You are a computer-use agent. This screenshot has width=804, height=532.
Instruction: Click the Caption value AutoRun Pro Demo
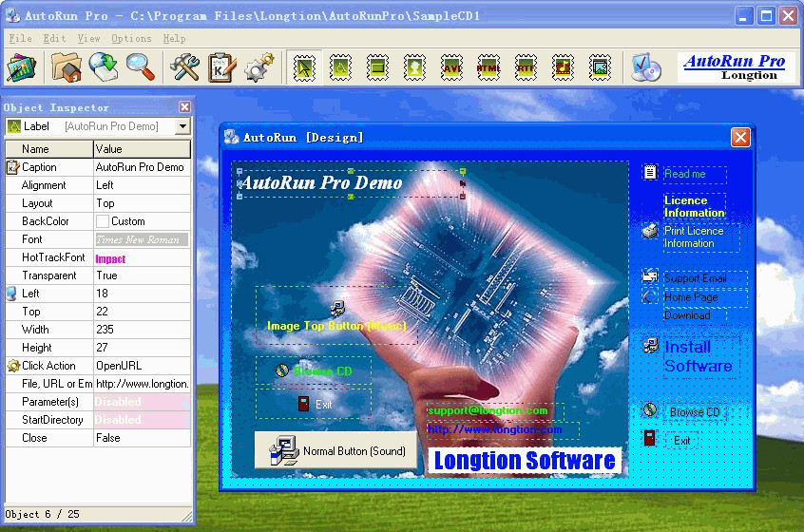pos(142,167)
